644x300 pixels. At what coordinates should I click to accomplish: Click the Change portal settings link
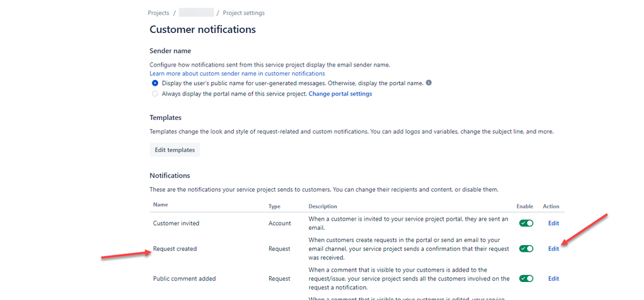click(340, 94)
